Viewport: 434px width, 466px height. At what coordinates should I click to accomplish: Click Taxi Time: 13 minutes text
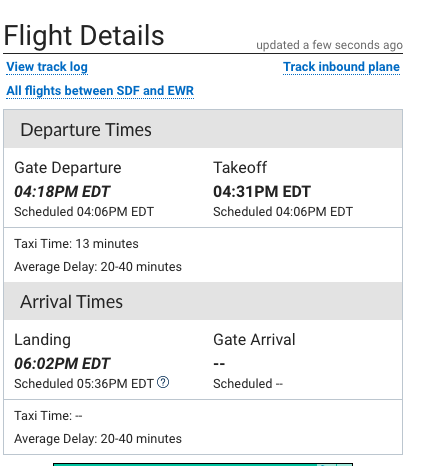[76, 244]
